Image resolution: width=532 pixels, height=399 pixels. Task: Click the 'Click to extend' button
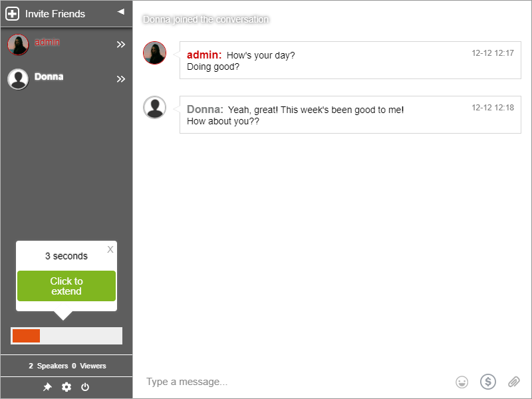point(66,286)
